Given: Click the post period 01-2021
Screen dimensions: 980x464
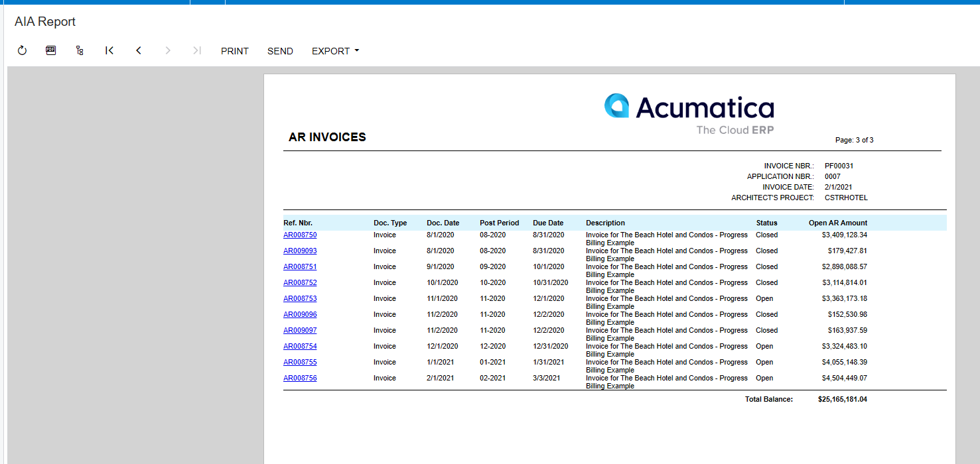Looking at the screenshot, I should [x=492, y=362].
